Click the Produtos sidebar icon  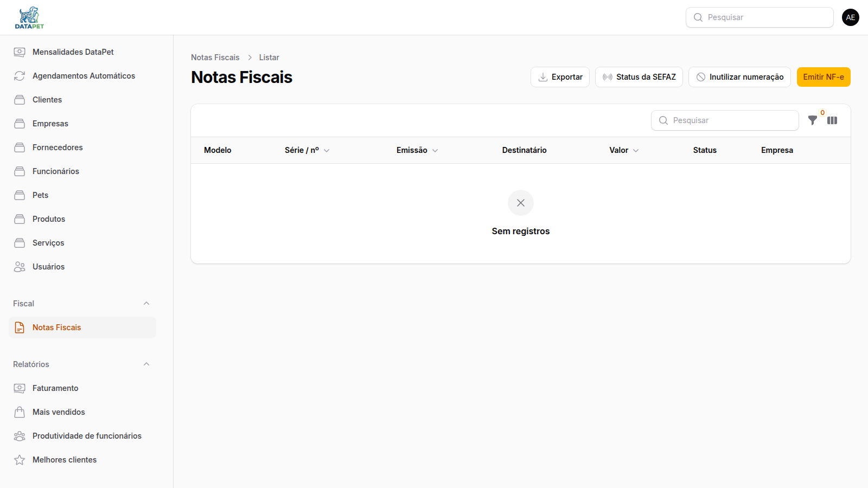click(20, 219)
